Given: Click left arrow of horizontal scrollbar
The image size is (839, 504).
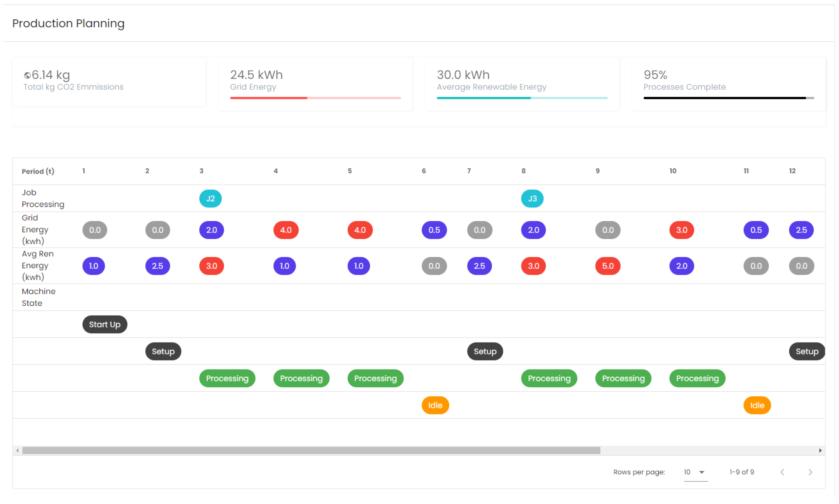Looking at the screenshot, I should click(17, 450).
